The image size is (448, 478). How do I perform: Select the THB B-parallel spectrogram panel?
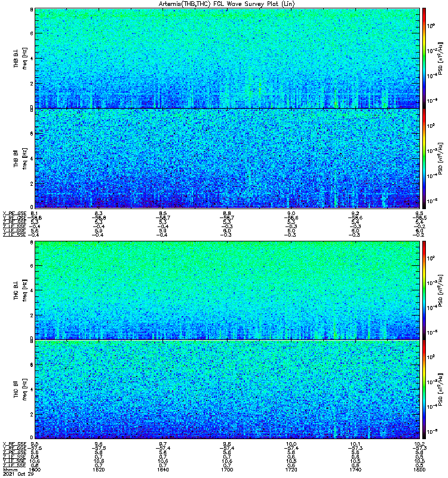point(227,158)
